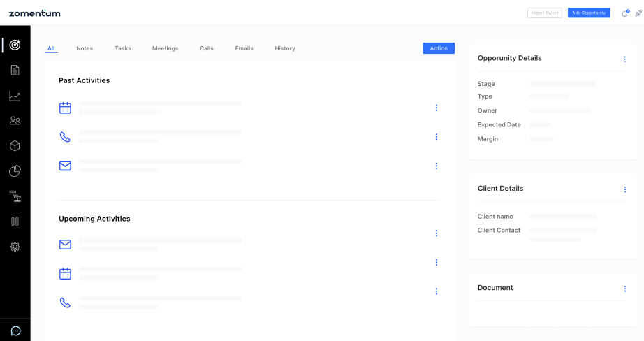
Task: Click the blue Action button
Action: point(439,48)
